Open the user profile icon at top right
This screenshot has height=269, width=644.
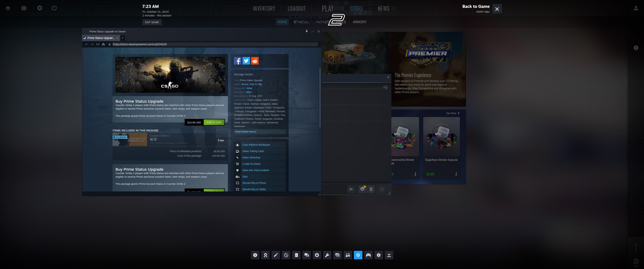click(x=636, y=8)
